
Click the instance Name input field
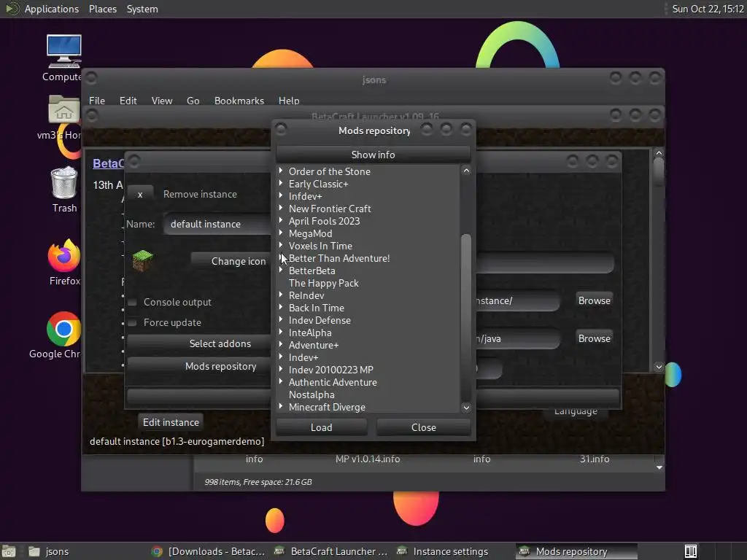[x=217, y=224]
